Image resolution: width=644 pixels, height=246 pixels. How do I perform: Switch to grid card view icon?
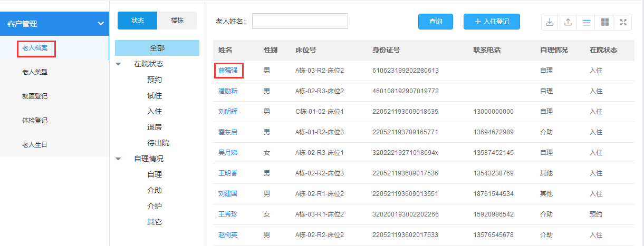tap(605, 22)
